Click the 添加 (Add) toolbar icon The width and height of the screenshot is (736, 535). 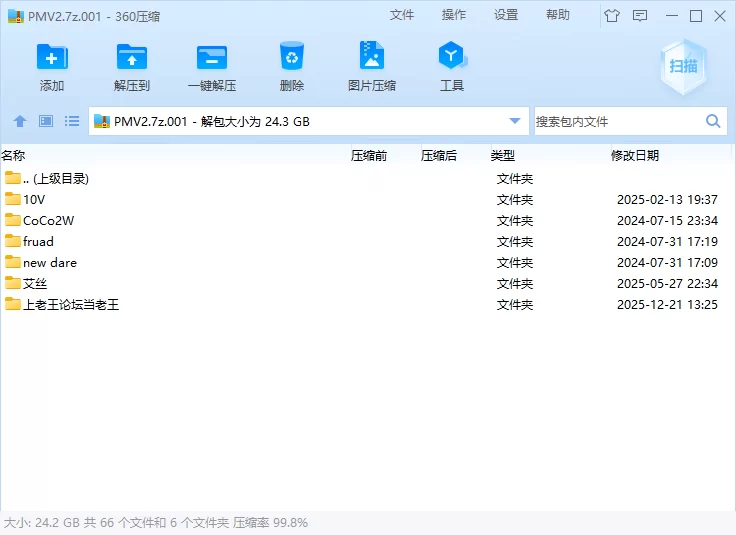coord(52,57)
